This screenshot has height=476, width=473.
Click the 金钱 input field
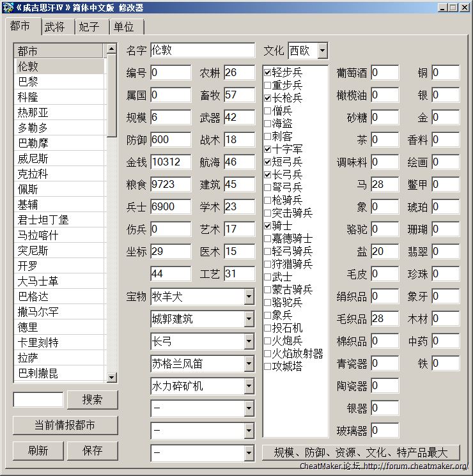171,162
